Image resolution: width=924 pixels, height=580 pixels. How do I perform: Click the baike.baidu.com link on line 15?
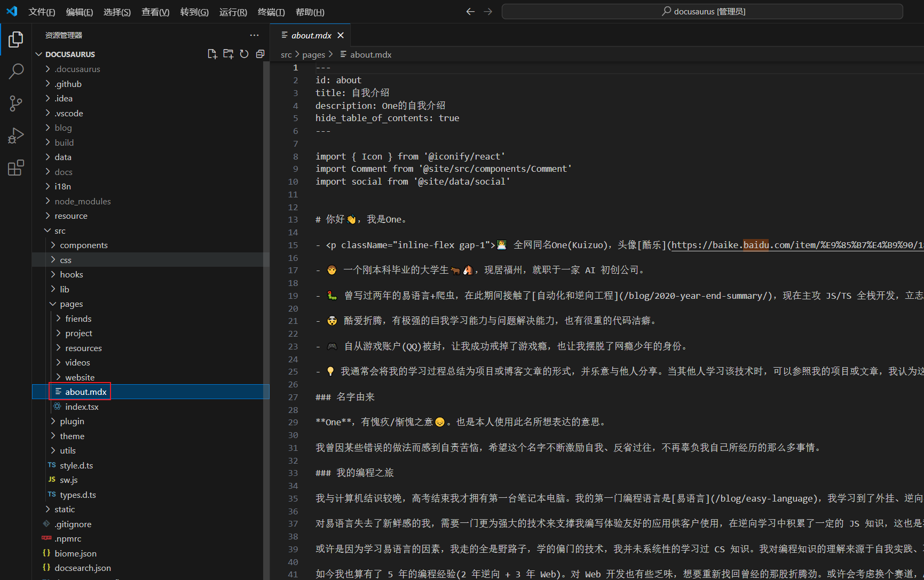797,245
